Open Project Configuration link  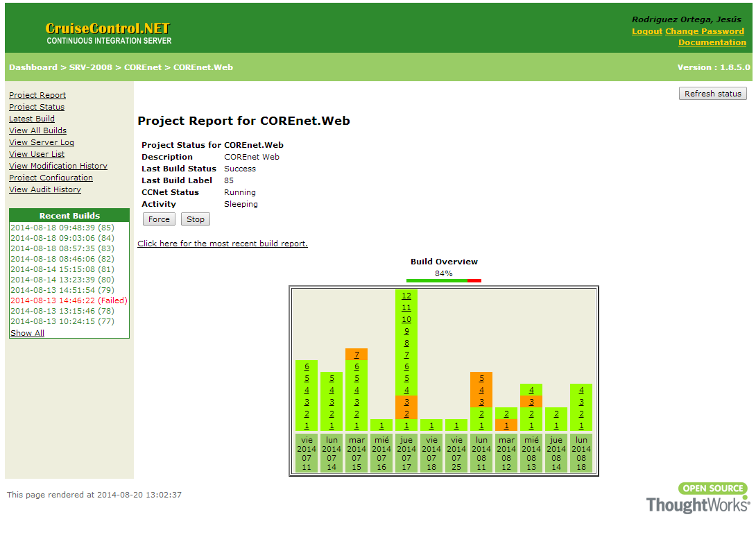51,178
